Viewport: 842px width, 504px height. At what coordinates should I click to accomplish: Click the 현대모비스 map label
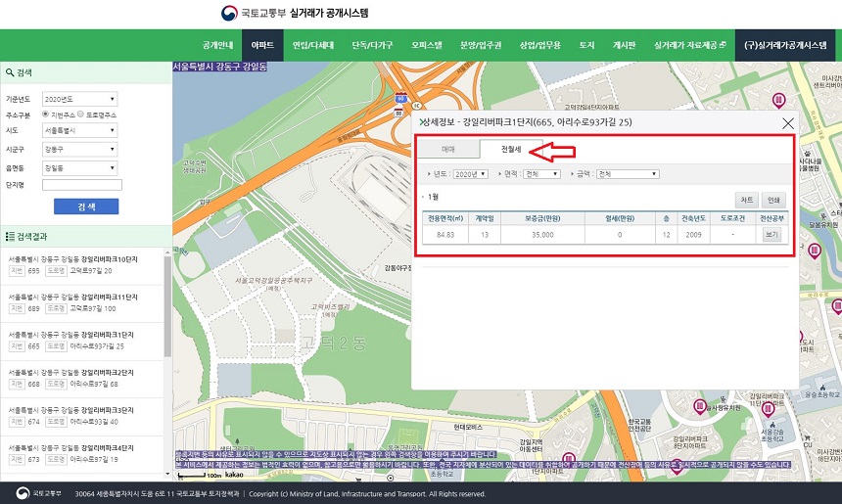468,428
